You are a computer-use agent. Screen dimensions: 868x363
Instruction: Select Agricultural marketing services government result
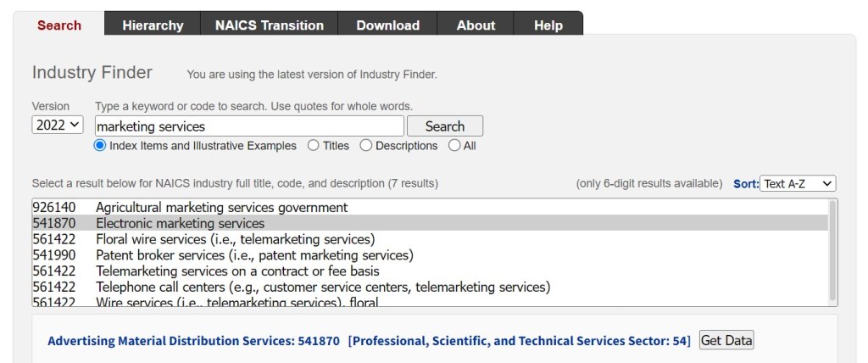(x=221, y=207)
